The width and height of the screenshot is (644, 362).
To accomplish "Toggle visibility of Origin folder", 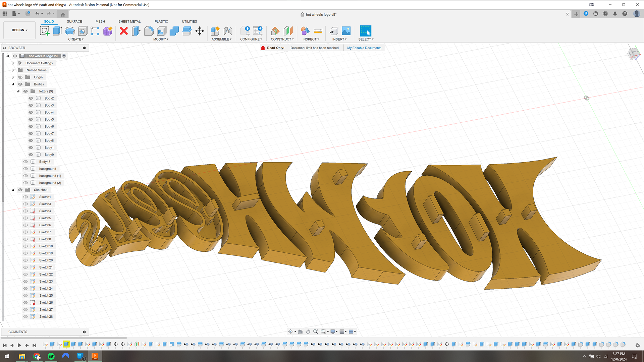I will pyautogui.click(x=20, y=77).
